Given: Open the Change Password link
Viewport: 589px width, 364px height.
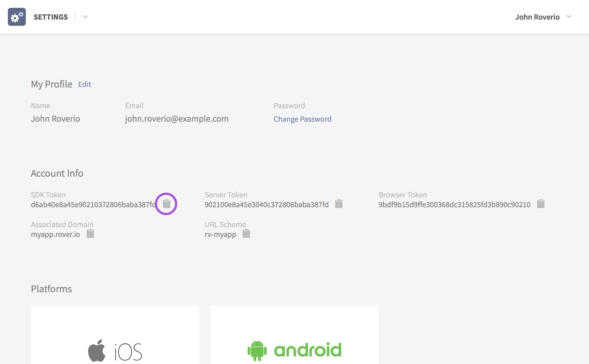Looking at the screenshot, I should [x=302, y=119].
